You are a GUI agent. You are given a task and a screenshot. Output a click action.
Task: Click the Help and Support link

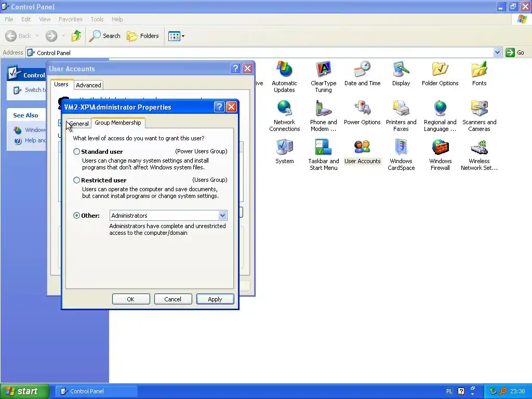coord(30,140)
